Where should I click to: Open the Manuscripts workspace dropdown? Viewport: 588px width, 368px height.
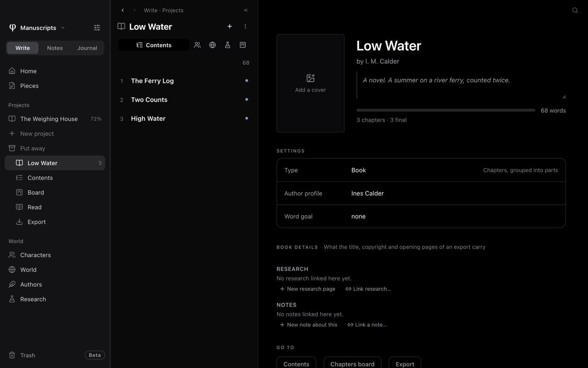(x=37, y=28)
